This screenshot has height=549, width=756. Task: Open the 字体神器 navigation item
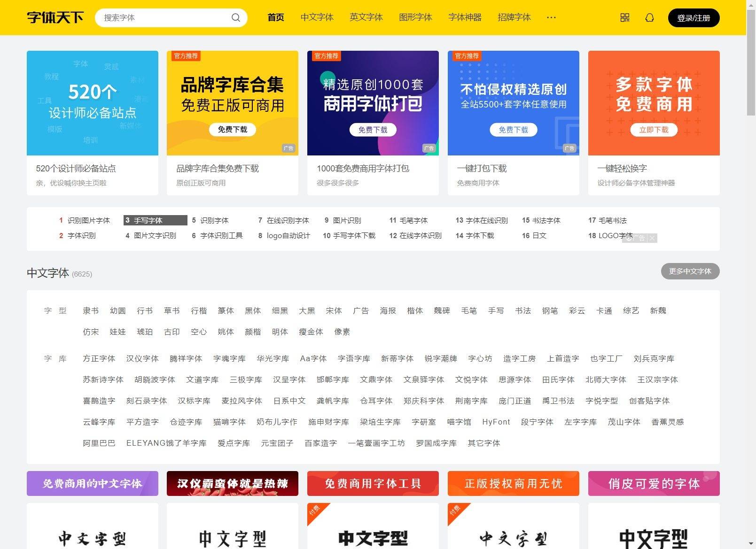465,17
